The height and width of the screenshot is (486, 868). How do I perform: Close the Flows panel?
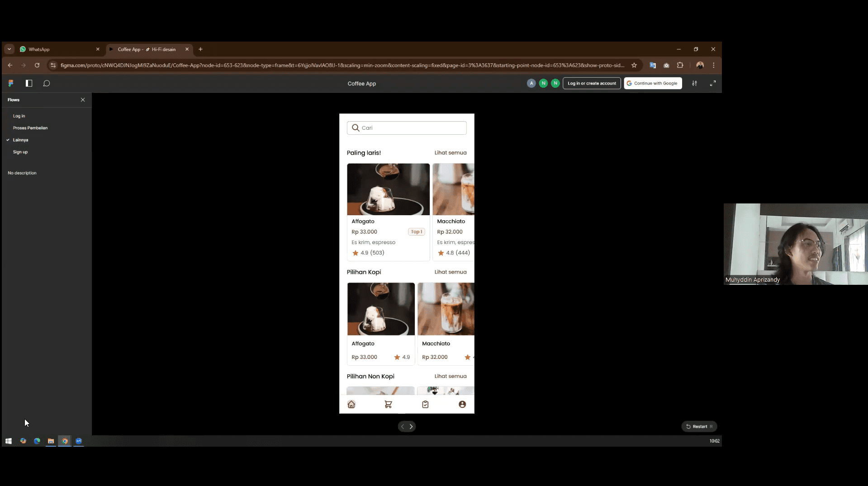click(x=83, y=100)
